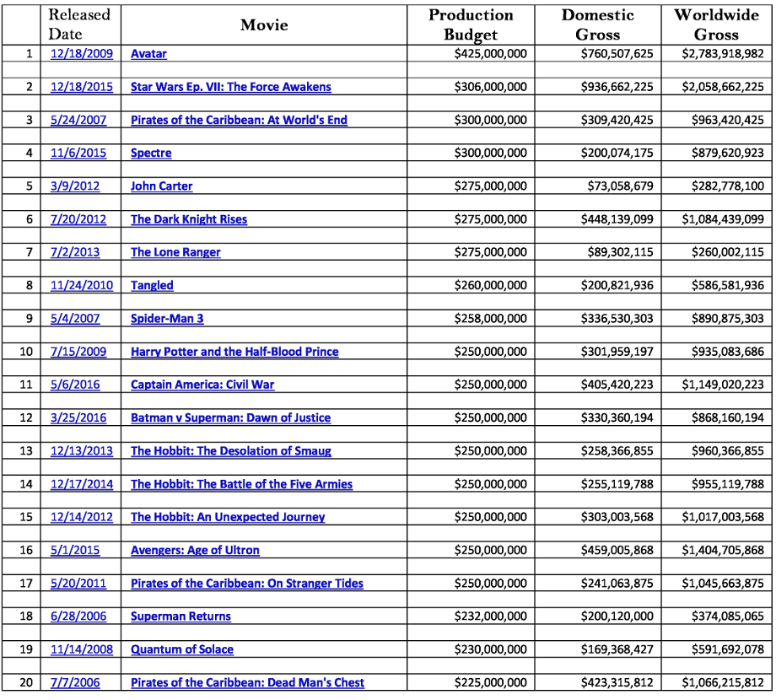Click release date 12/18/2009
This screenshot has width=776, height=700.
pyautogui.click(x=82, y=53)
